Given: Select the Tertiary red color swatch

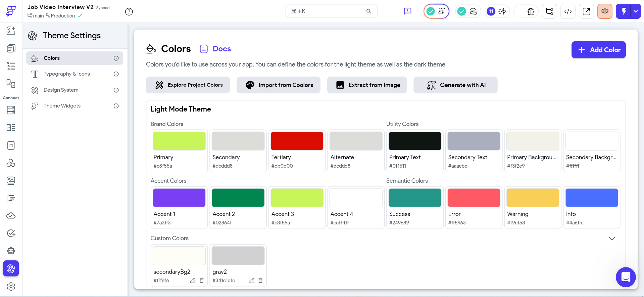Looking at the screenshot, I should [297, 141].
